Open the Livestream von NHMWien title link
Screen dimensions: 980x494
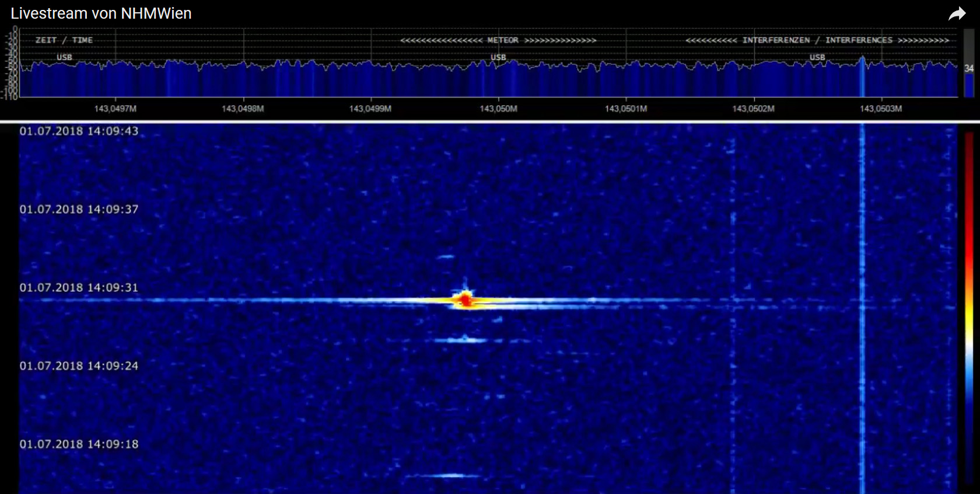(101, 13)
